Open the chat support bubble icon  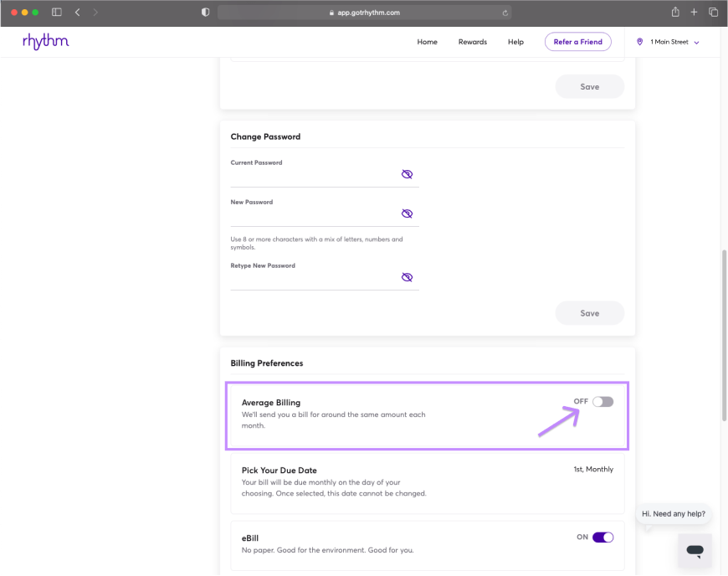pyautogui.click(x=695, y=551)
